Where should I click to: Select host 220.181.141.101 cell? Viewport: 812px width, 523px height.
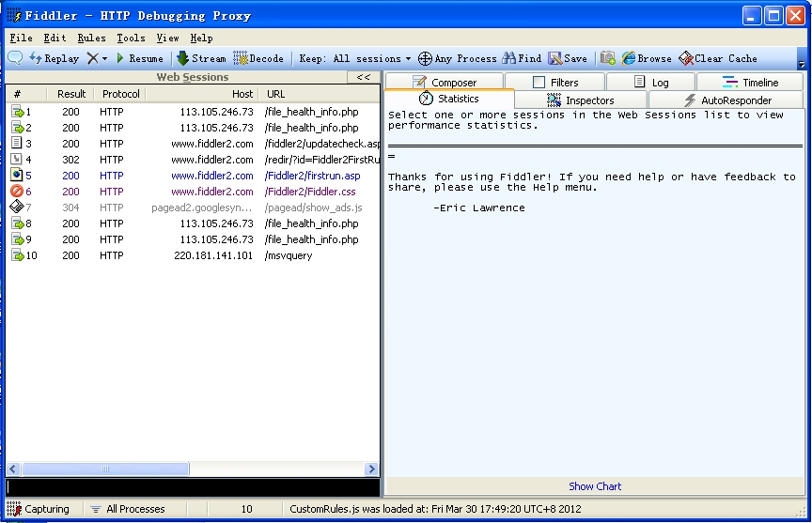point(213,255)
